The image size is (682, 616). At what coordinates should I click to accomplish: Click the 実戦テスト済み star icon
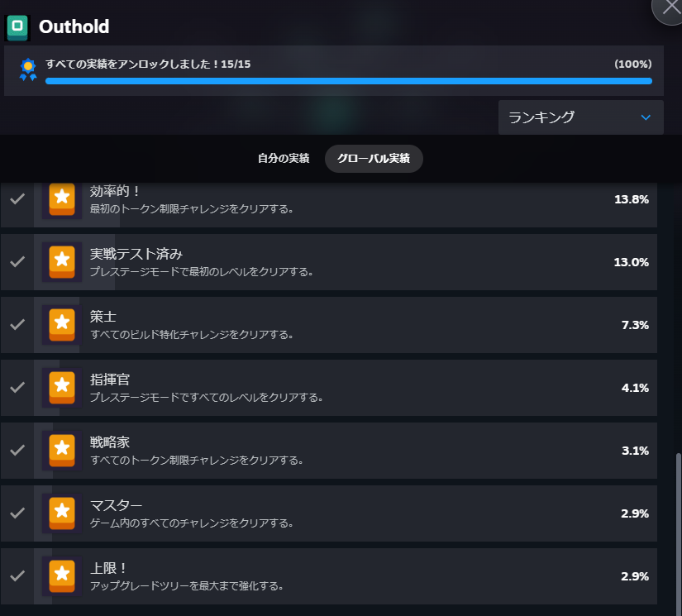click(61, 261)
